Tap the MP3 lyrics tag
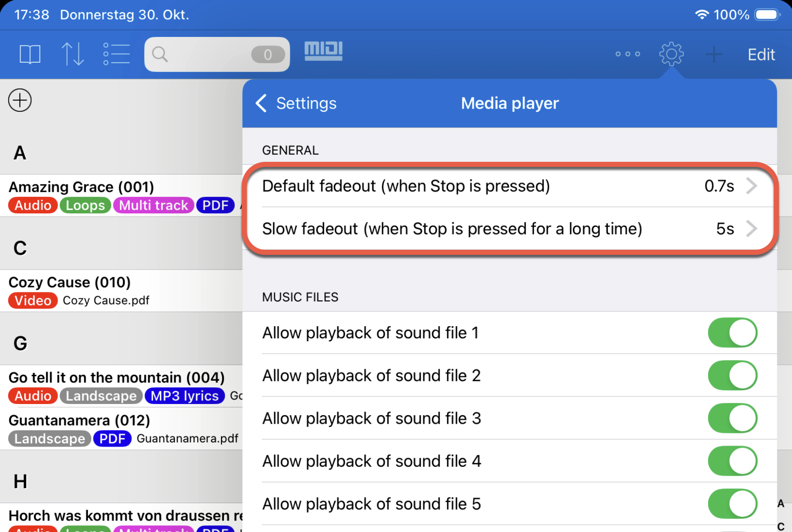The height and width of the screenshot is (532, 792). pyautogui.click(x=185, y=396)
